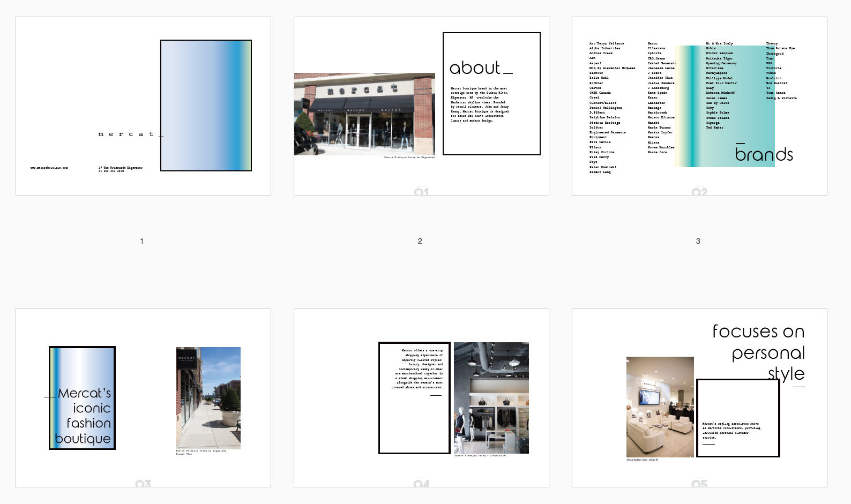Image resolution: width=851 pixels, height=504 pixels.
Task: Click page number label 3
Action: [x=698, y=241]
